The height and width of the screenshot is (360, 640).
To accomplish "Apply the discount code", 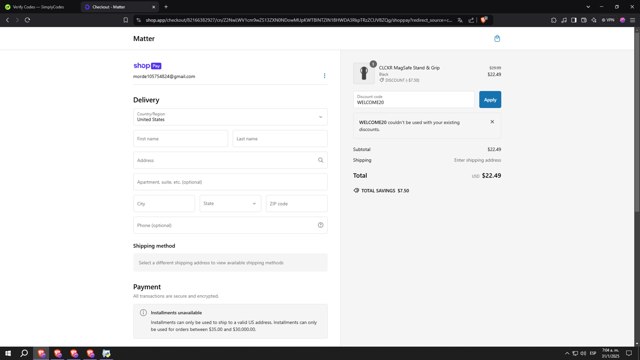I will pos(490,100).
